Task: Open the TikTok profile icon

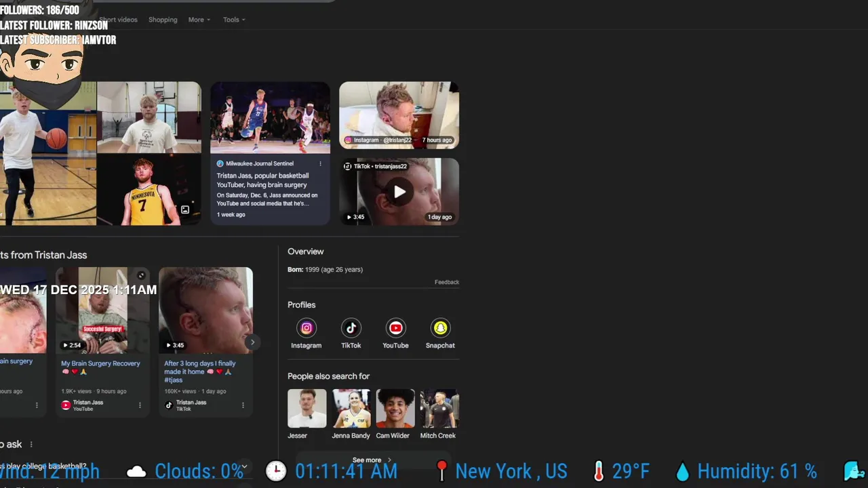Action: pos(351,328)
